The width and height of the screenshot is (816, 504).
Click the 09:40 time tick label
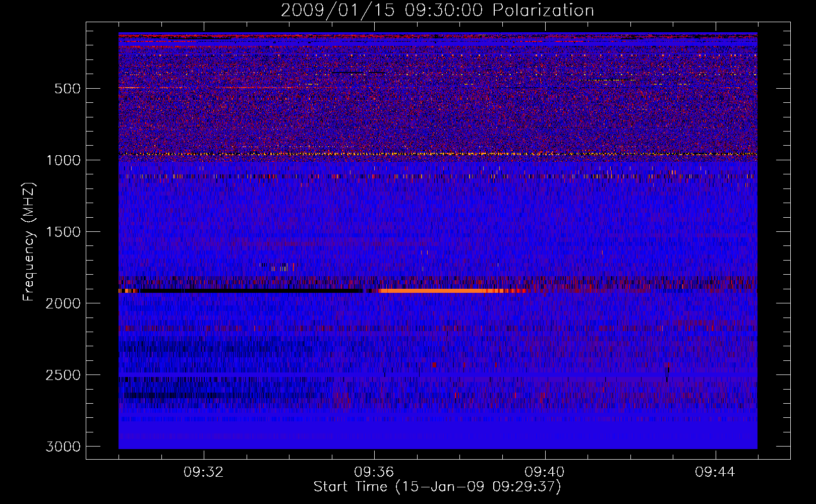[545, 472]
